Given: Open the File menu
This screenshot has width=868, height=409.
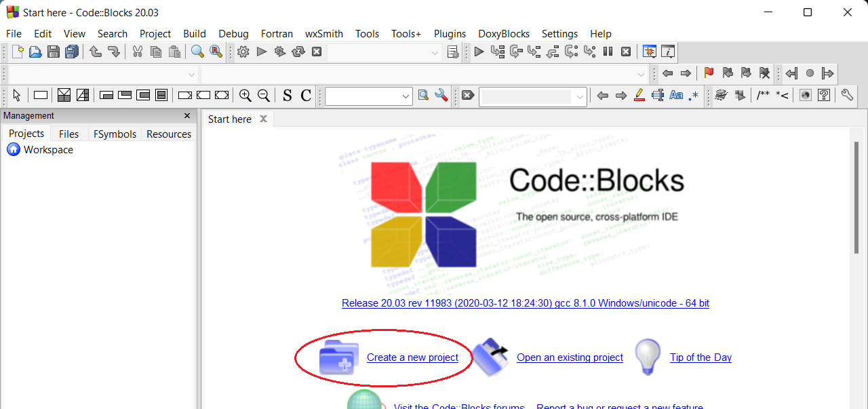Looking at the screenshot, I should [x=14, y=33].
